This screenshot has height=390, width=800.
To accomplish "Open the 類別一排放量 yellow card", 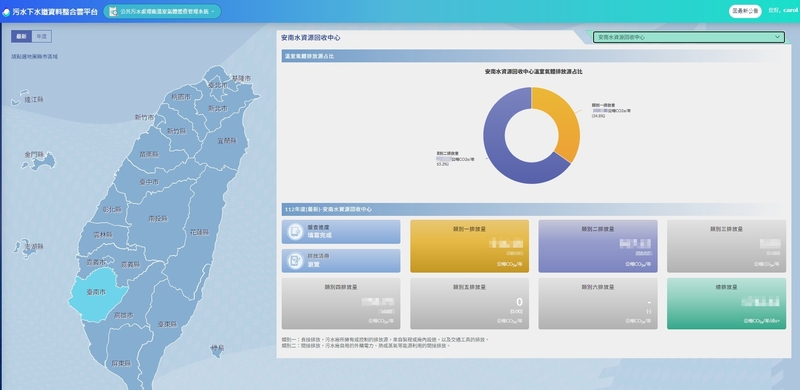I will pyautogui.click(x=469, y=246).
